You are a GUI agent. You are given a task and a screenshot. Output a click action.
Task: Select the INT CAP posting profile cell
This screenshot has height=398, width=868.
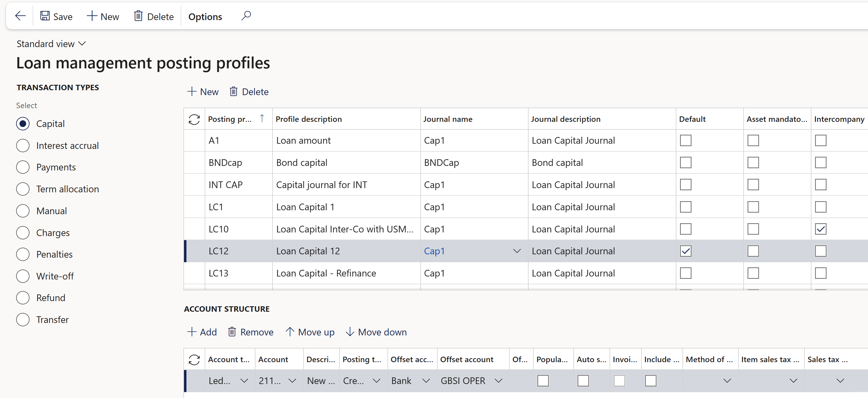click(x=238, y=184)
